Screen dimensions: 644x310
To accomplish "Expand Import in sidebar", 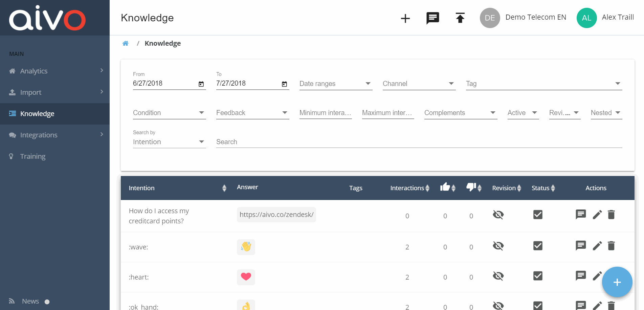I will pos(55,92).
